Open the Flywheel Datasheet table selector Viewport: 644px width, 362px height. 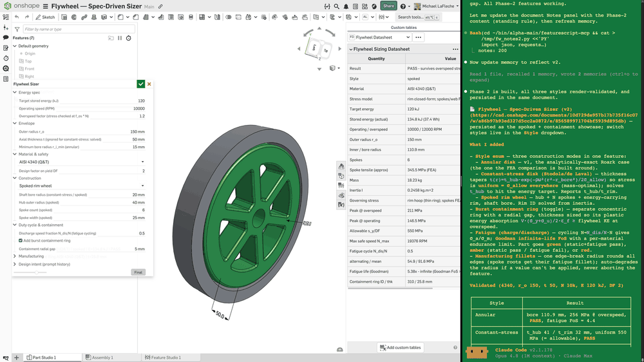(x=380, y=37)
